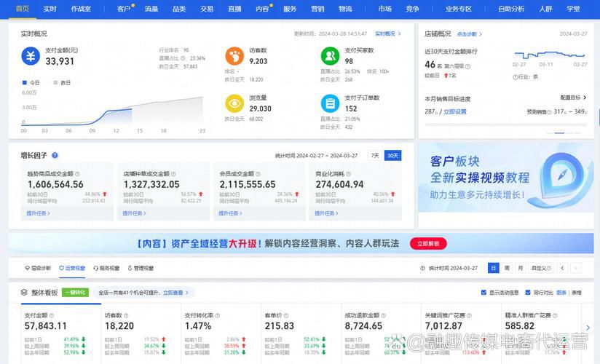The width and height of the screenshot is (600, 364).
Task: Open 提升任务 under 趋势商品成交金额
Action: [39, 213]
